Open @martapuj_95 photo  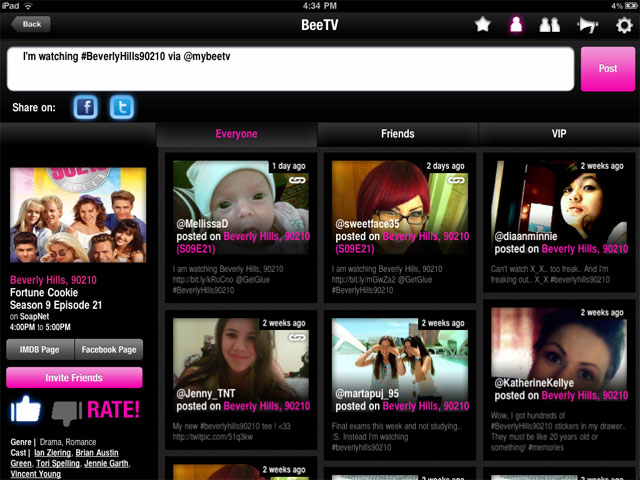[x=400, y=365]
